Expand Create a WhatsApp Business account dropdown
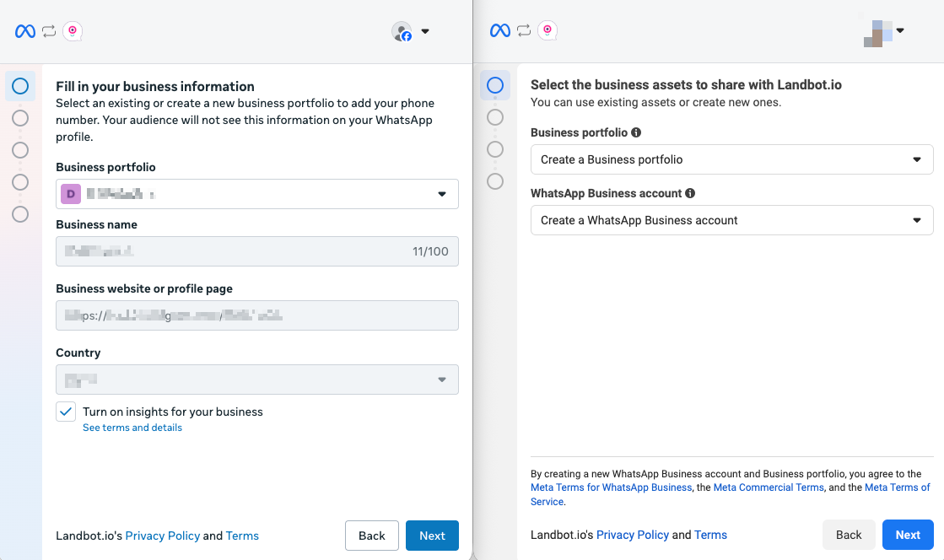The width and height of the screenshot is (944, 560). click(x=731, y=220)
